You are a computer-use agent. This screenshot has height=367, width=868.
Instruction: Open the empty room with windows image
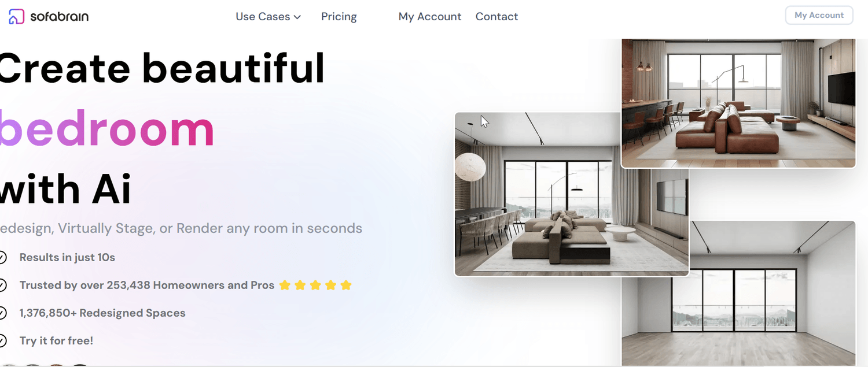(738, 294)
